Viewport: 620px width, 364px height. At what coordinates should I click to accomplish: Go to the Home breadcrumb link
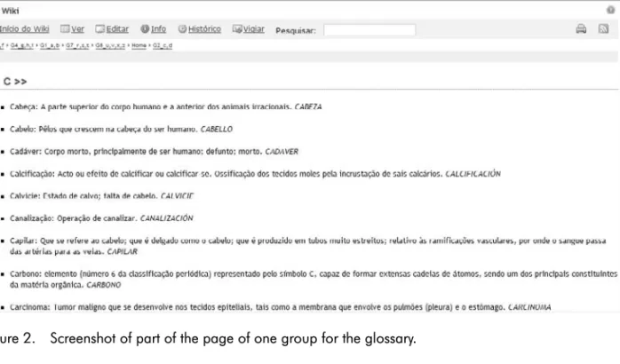coord(139,45)
